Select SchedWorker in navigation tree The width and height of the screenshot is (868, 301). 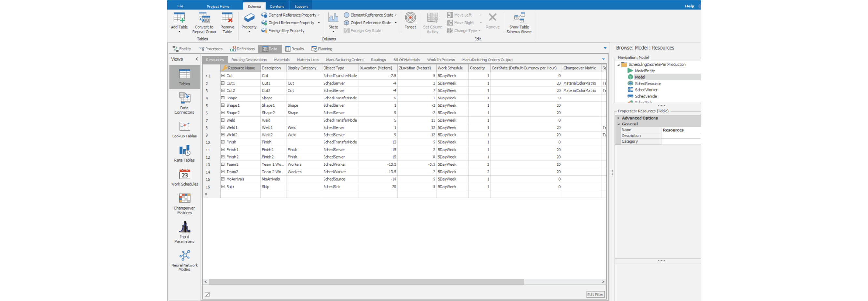646,90
